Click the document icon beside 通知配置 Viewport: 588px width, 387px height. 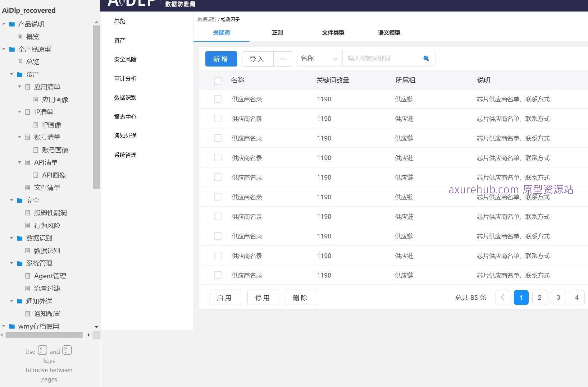tap(27, 313)
